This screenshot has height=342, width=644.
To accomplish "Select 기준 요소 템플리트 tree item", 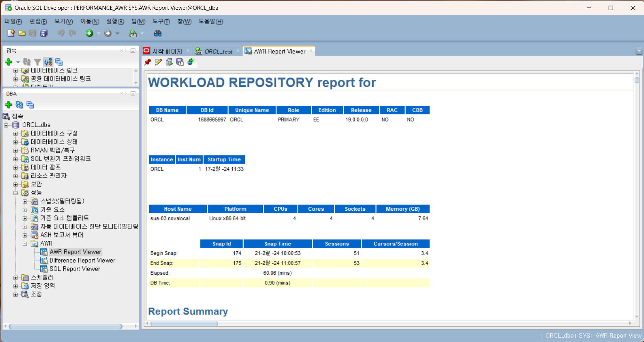I will (x=65, y=218).
